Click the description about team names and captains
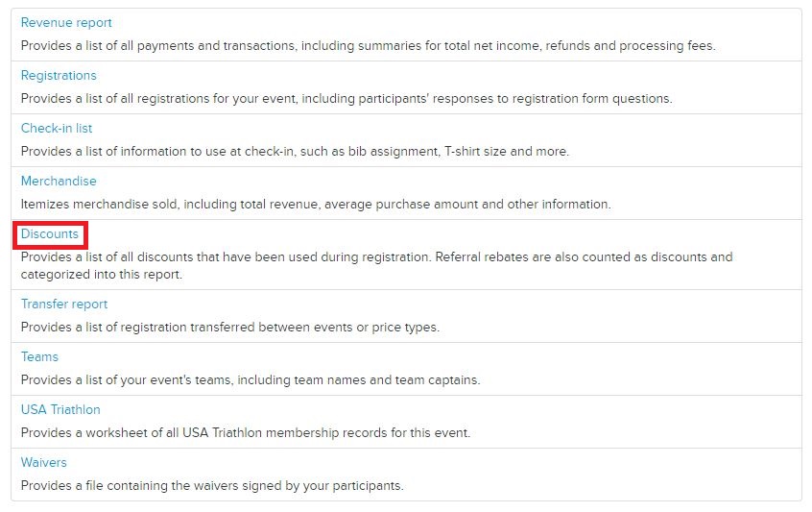Screen dimensions: 812x512 (x=251, y=380)
